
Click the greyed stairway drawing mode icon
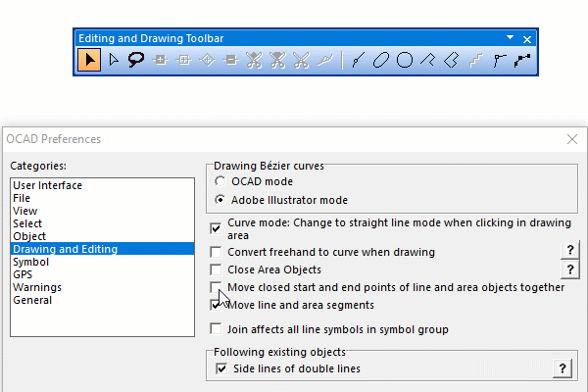pyautogui.click(x=475, y=60)
